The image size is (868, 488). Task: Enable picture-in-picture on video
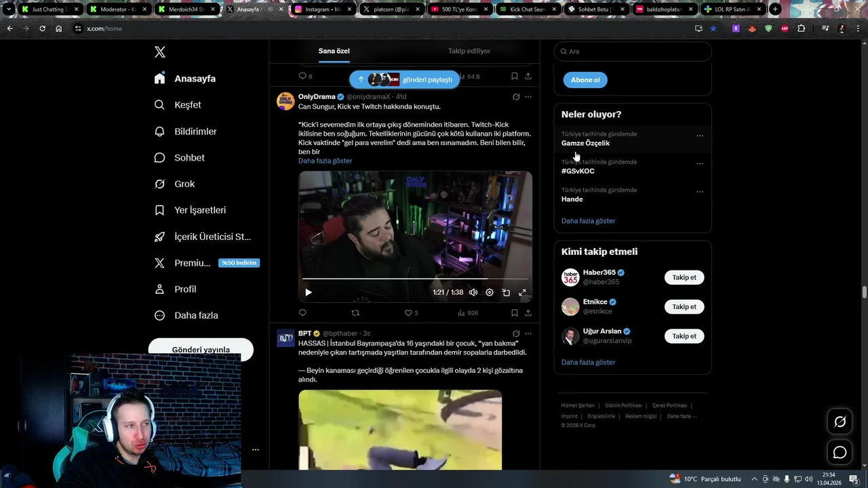click(506, 293)
